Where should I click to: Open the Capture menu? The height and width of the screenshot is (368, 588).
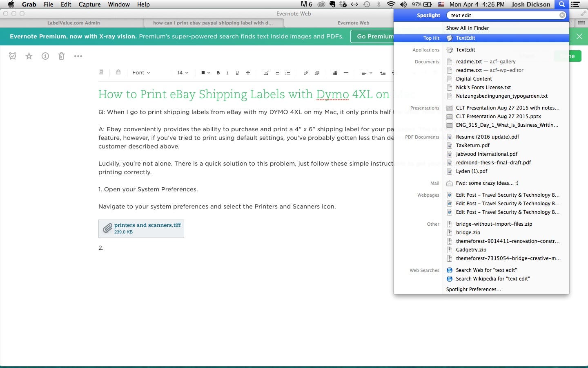pos(90,4)
